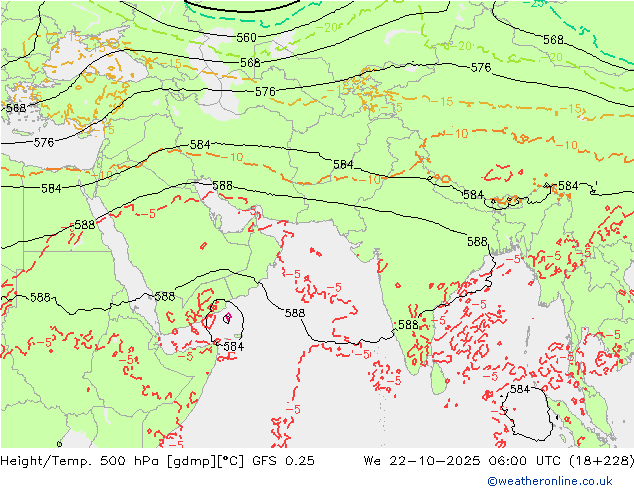Open the weatheronline.co.uk copyright link
This screenshot has height=490, width=634.
550,481
